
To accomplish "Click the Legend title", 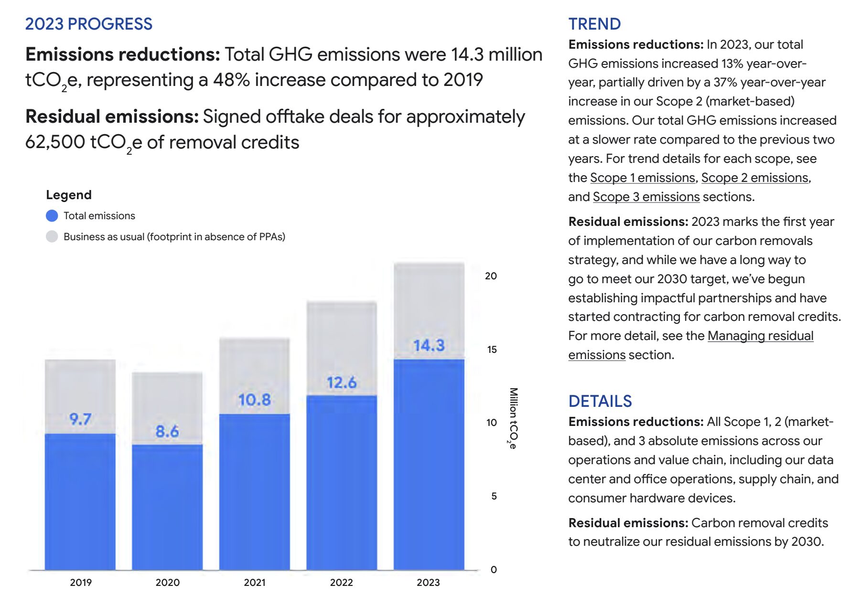I will (x=69, y=195).
